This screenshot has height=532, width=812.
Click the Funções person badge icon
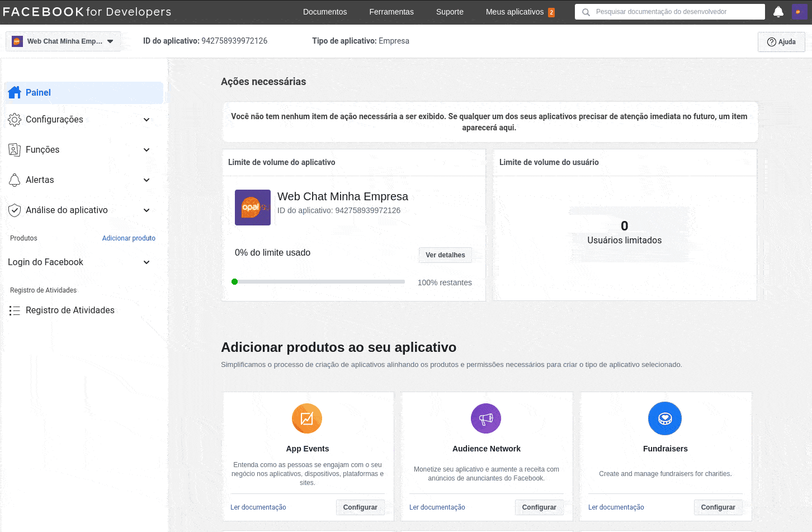tap(15, 149)
